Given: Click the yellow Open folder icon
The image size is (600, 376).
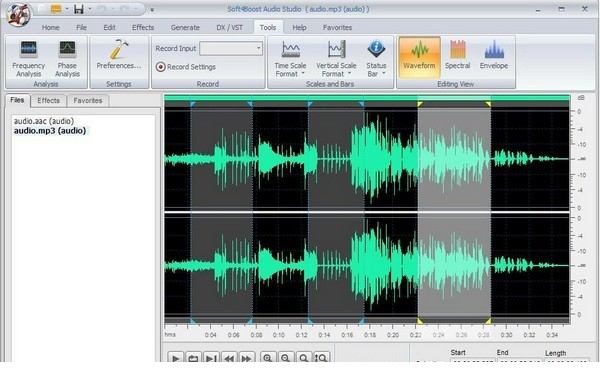Looking at the screenshot, I should click(x=56, y=8).
